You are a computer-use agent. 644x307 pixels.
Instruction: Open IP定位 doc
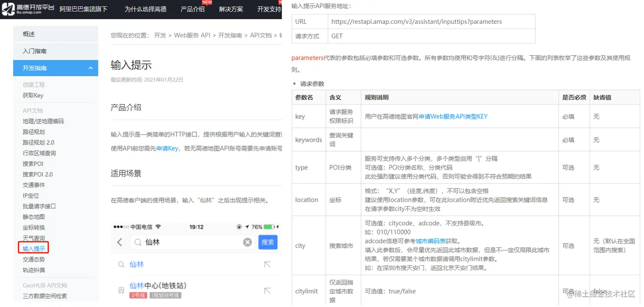pos(31,195)
